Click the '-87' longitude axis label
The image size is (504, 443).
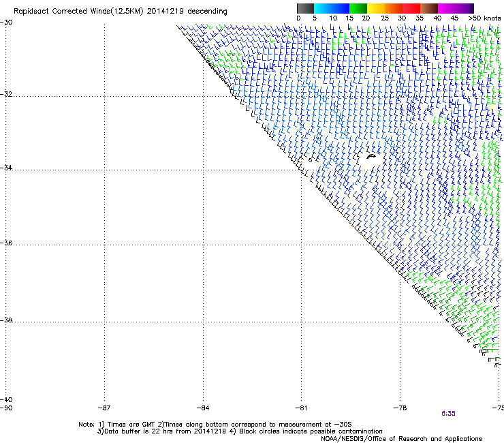104,408
